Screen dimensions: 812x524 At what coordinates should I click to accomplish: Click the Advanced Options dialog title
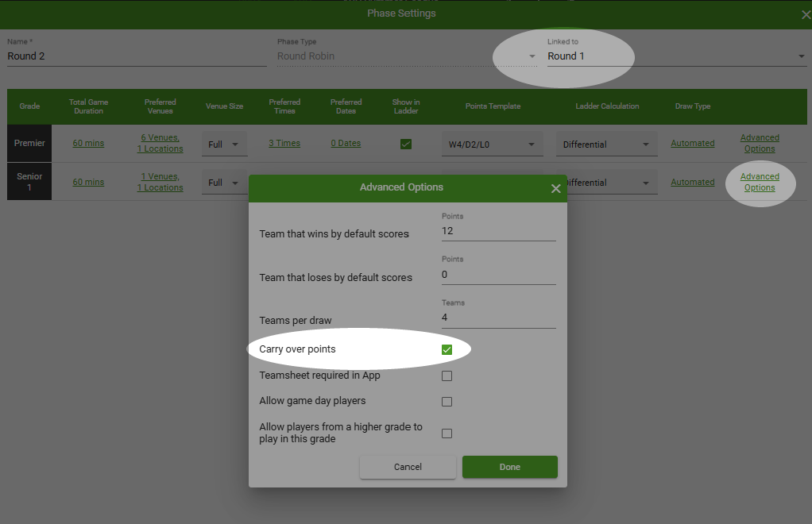[401, 187]
